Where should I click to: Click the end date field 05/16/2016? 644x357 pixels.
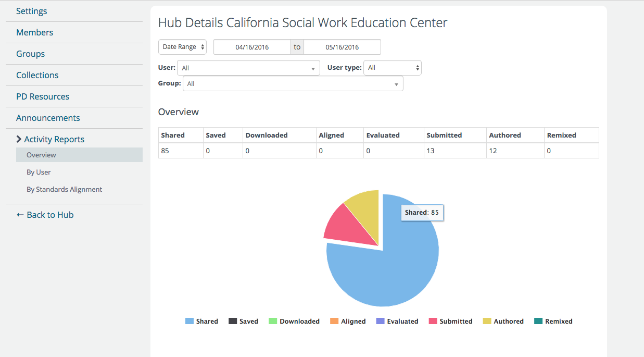click(x=342, y=47)
